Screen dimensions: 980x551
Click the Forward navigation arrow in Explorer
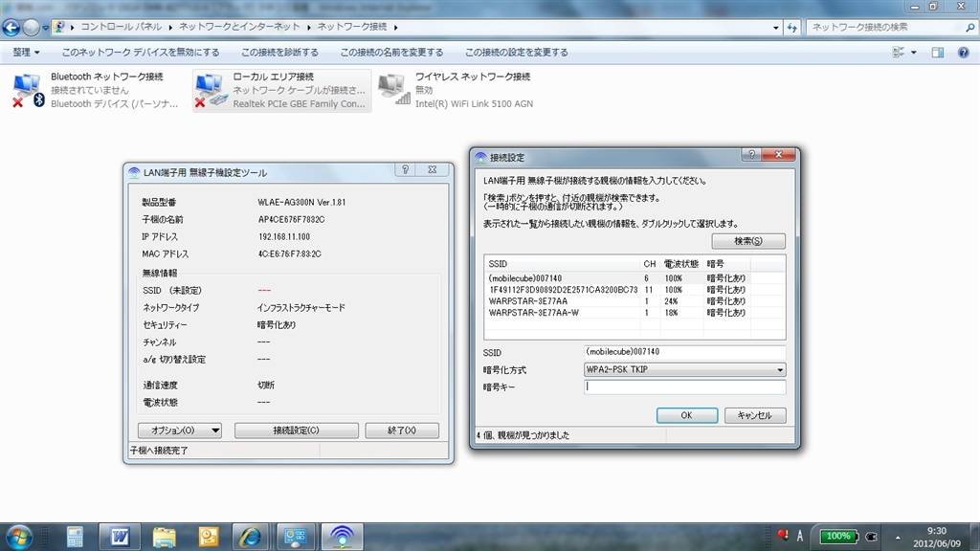click(x=31, y=28)
